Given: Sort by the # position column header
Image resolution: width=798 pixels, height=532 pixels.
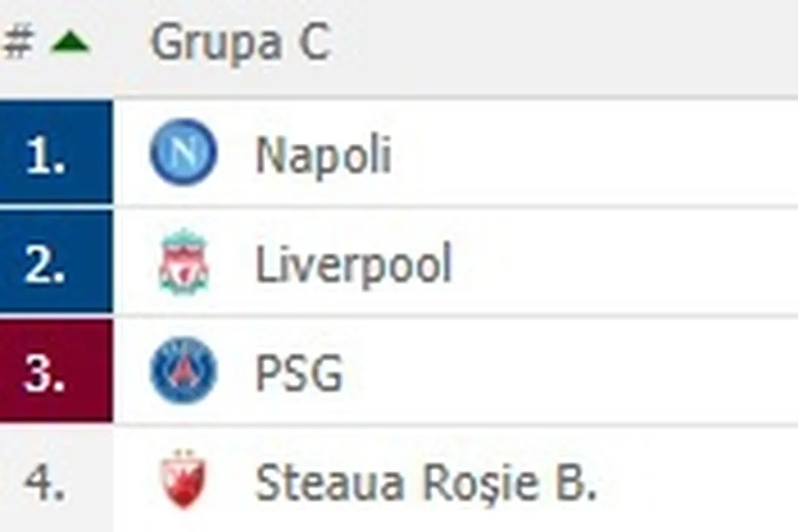Looking at the screenshot, I should (x=18, y=43).
